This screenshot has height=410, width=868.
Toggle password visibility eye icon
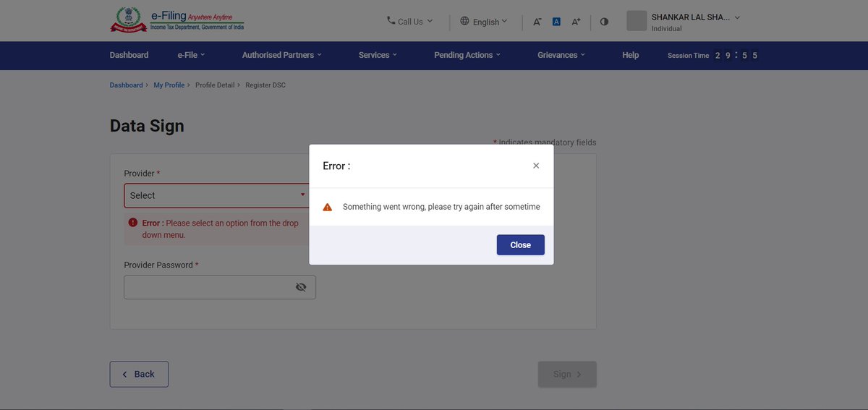click(301, 287)
